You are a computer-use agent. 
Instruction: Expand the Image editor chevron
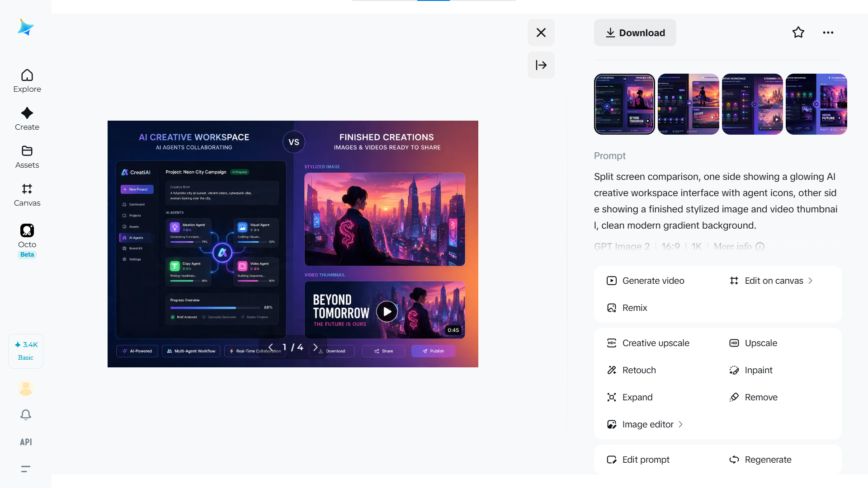(680, 424)
